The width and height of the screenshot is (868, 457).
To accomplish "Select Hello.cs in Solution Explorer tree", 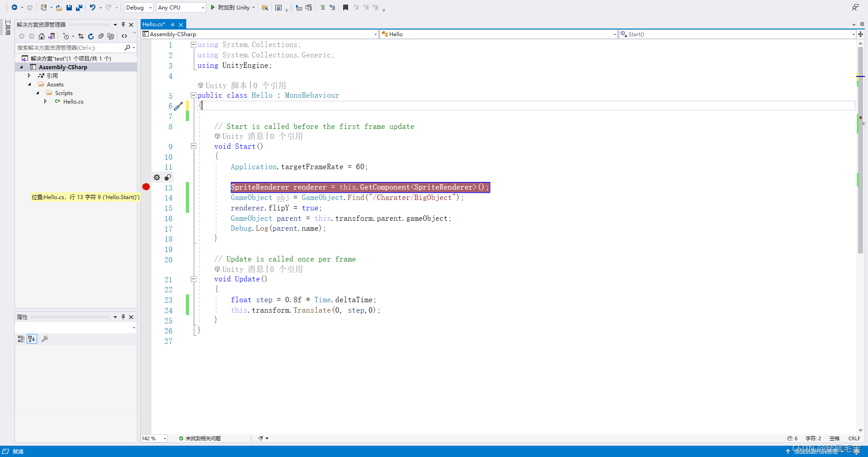I will click(x=73, y=101).
